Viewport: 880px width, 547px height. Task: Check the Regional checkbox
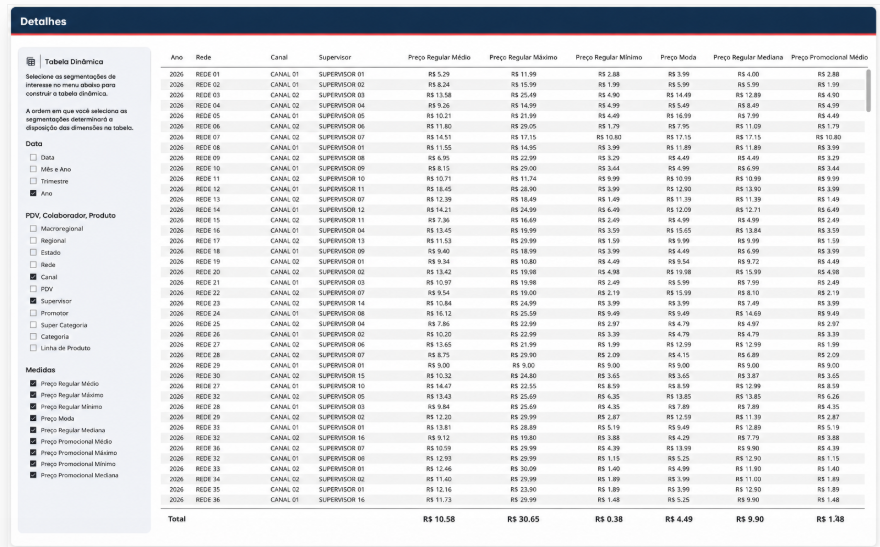33,241
